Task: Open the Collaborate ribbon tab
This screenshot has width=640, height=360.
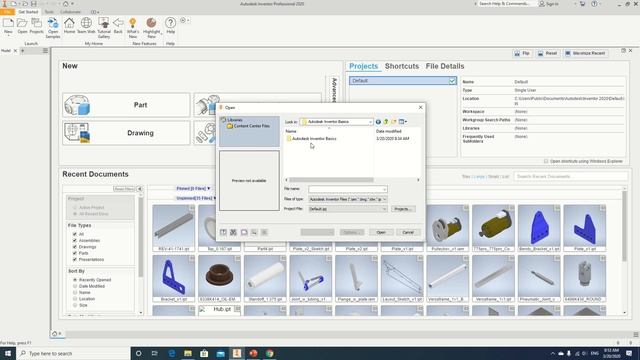Action: [x=70, y=12]
